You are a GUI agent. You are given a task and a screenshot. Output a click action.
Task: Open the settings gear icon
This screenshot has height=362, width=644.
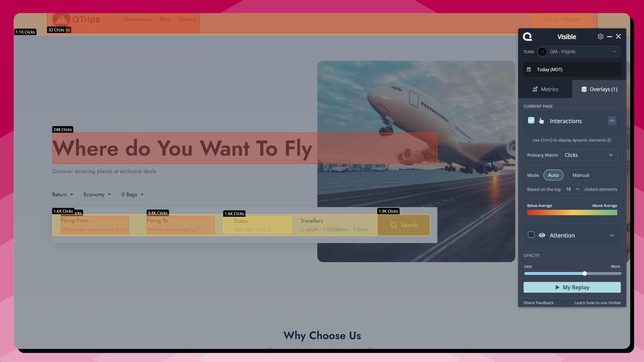click(x=600, y=36)
